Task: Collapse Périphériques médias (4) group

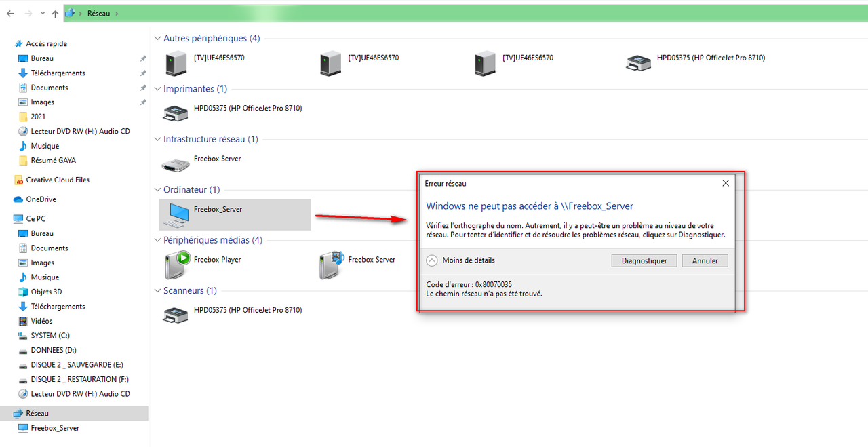Action: tap(158, 240)
